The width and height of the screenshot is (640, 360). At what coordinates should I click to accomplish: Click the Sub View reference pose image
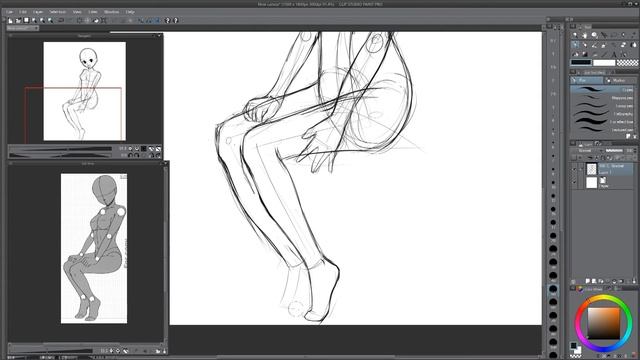(94, 249)
